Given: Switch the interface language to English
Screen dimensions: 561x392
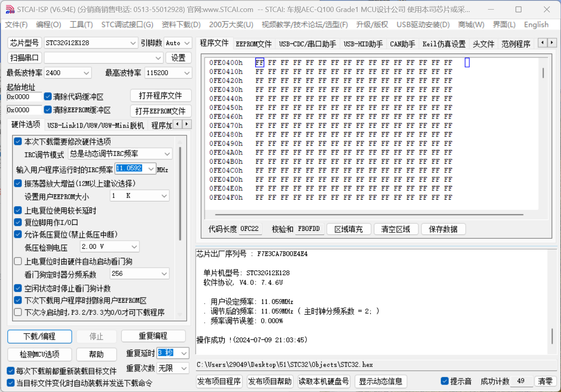Looking at the screenshot, I should click(x=536, y=25).
